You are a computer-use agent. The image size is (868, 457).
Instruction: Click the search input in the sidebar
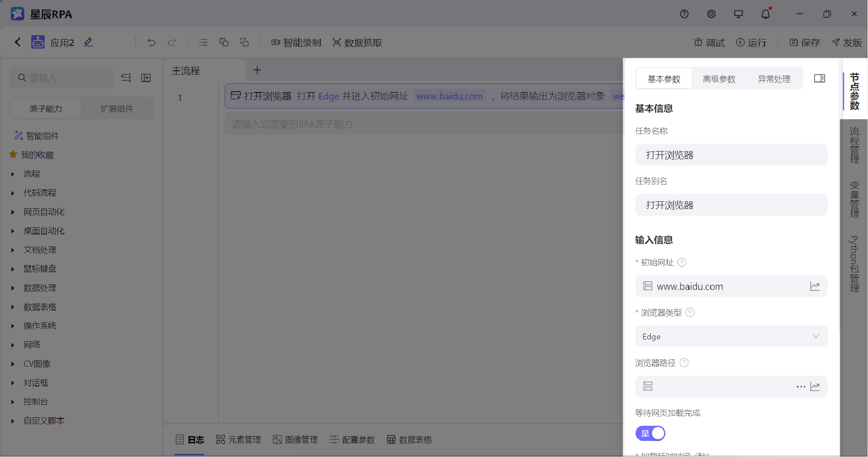point(61,77)
